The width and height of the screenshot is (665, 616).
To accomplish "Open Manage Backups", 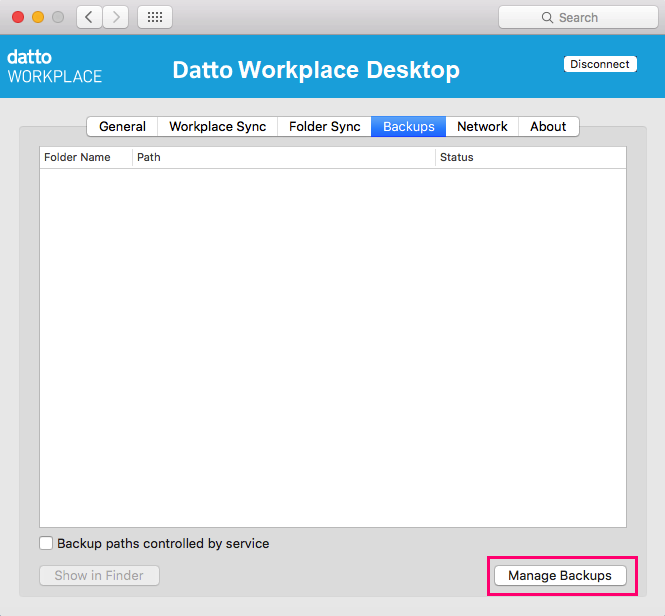I will (x=560, y=575).
